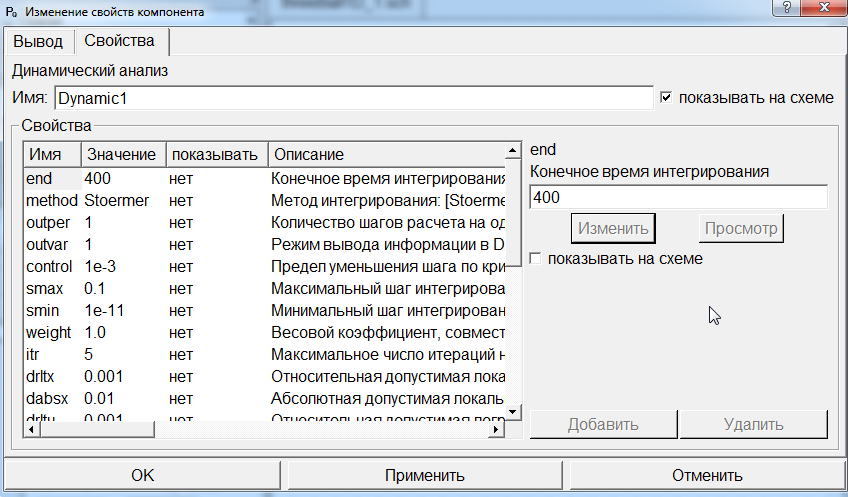848x497 pixels.
Task: Switch to the Вывод tab
Action: (x=37, y=41)
